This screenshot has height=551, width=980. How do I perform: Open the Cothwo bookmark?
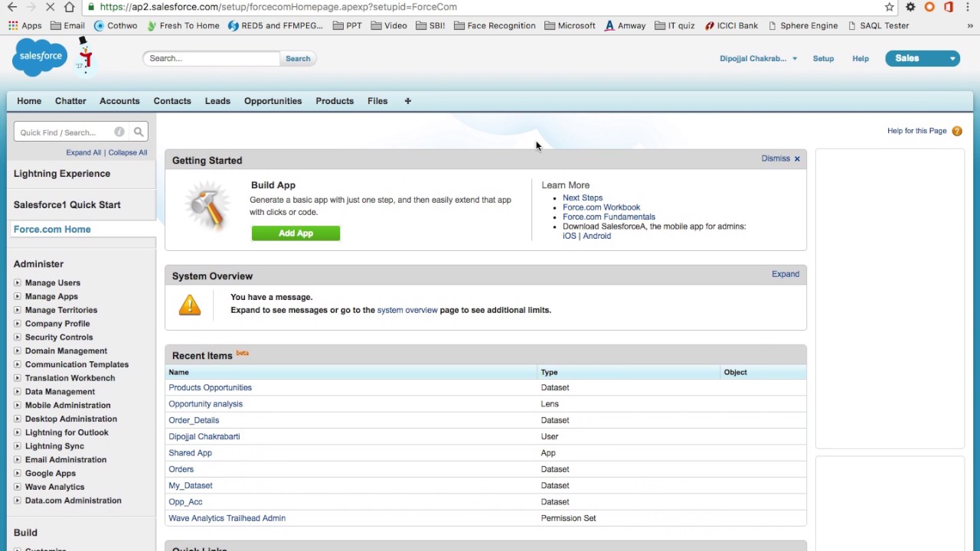[x=116, y=25]
